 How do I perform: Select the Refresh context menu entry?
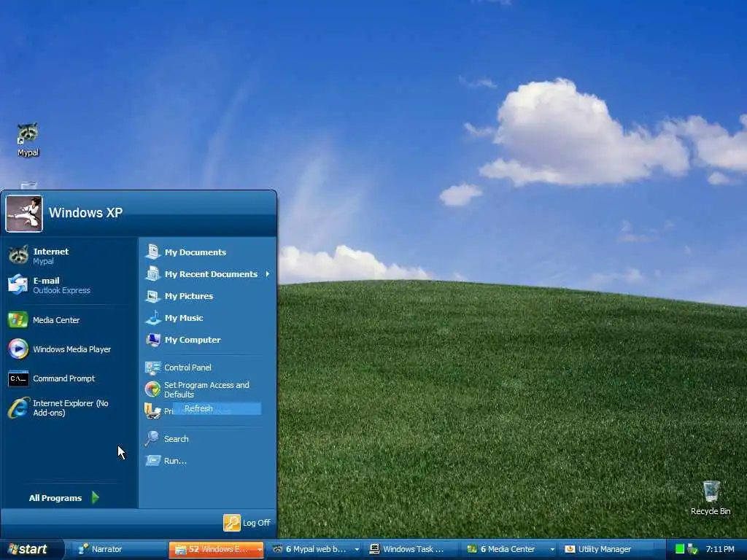pyautogui.click(x=217, y=408)
